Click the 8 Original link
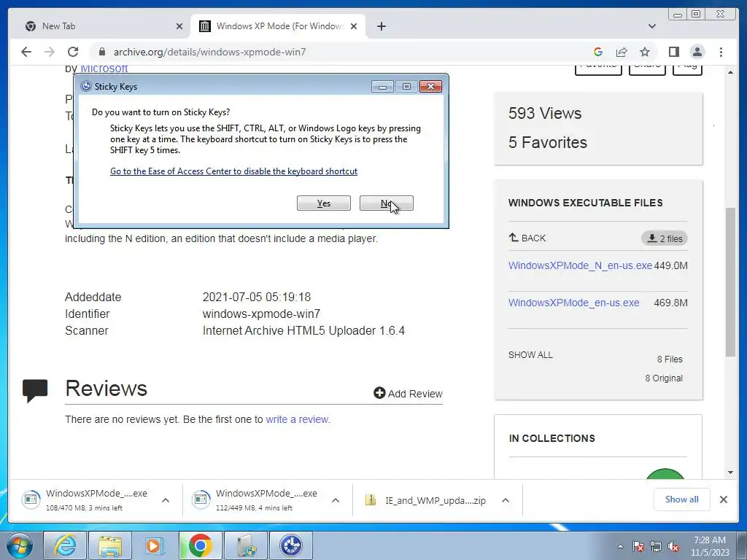 (664, 378)
